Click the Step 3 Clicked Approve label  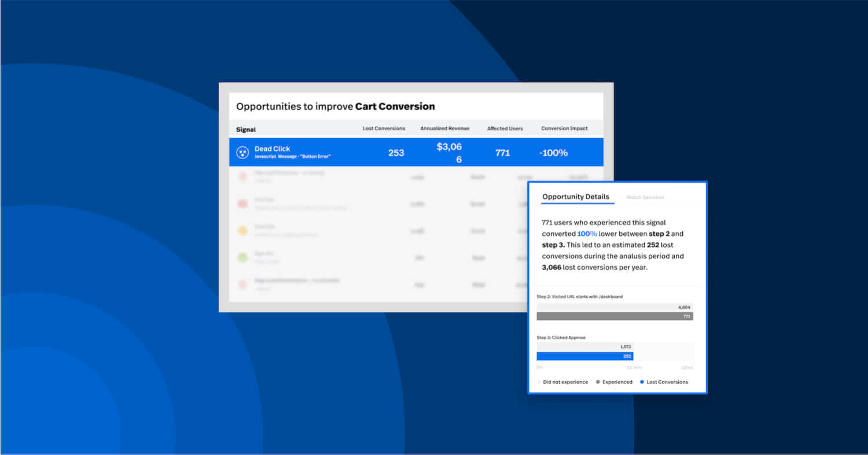pyautogui.click(x=561, y=337)
